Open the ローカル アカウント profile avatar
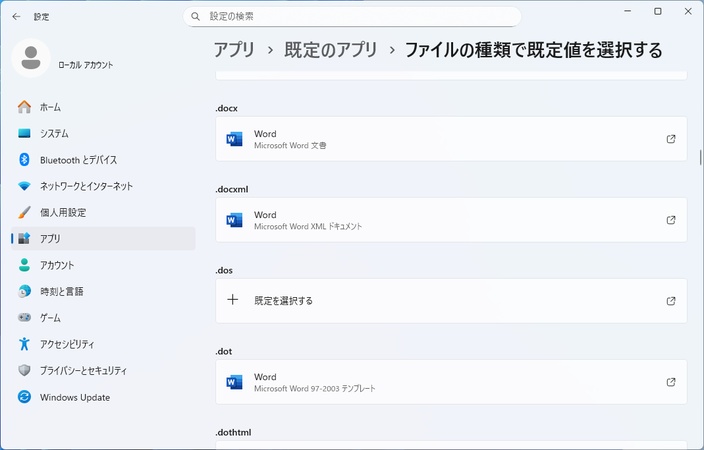Image resolution: width=704 pixels, height=450 pixels. [31, 58]
